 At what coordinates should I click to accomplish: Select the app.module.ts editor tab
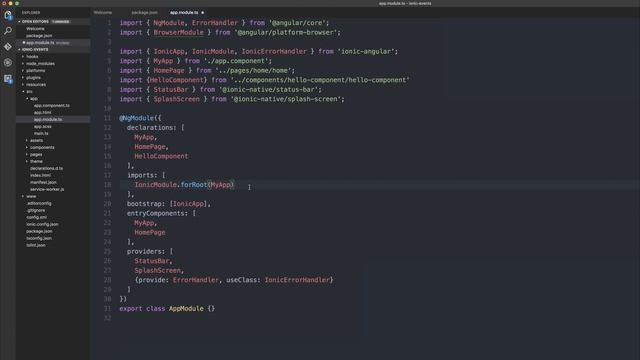[184, 13]
